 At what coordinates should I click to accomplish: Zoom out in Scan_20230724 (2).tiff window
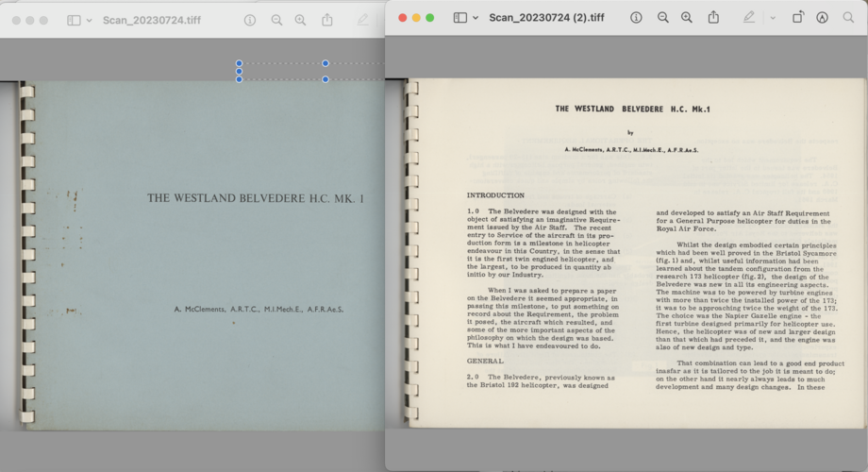pyautogui.click(x=662, y=18)
